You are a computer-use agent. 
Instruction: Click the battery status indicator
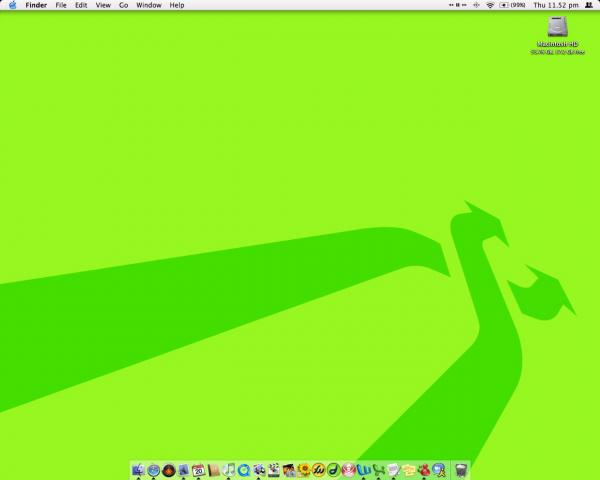512,5
